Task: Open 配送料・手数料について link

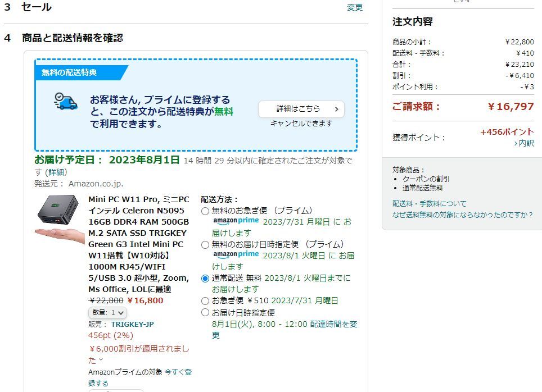Action: (429, 203)
